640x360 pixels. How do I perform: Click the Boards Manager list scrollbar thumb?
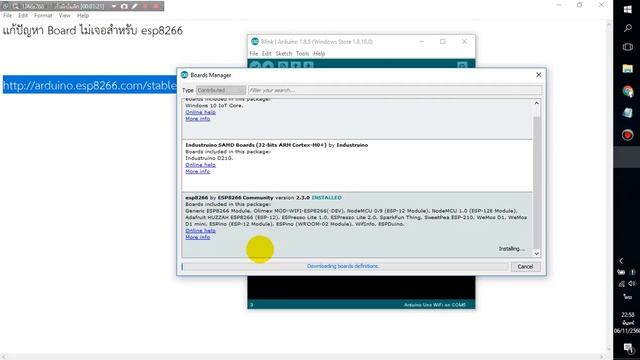pyautogui.click(x=537, y=182)
